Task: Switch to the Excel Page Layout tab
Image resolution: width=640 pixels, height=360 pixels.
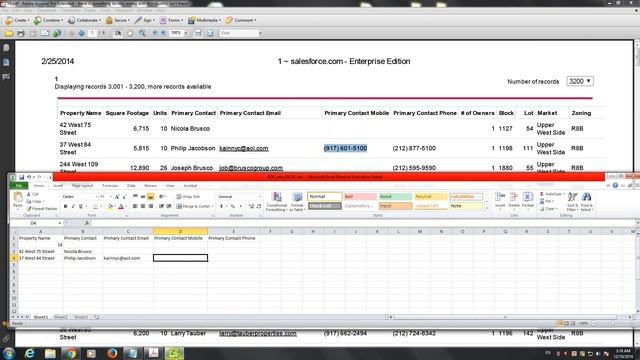Action: click(x=82, y=186)
